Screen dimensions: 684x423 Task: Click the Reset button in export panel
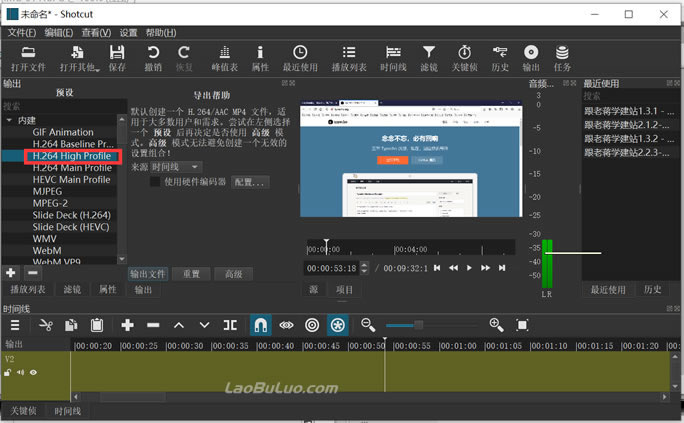click(x=191, y=274)
